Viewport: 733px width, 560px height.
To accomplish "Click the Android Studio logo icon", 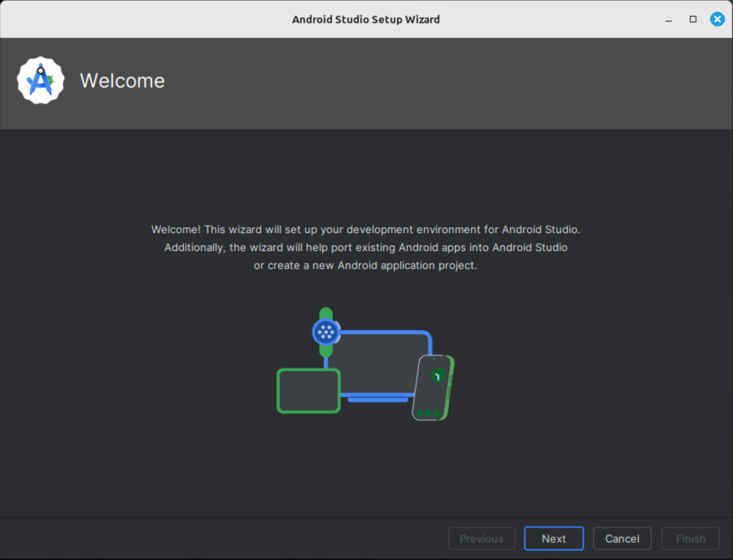I will [x=40, y=80].
